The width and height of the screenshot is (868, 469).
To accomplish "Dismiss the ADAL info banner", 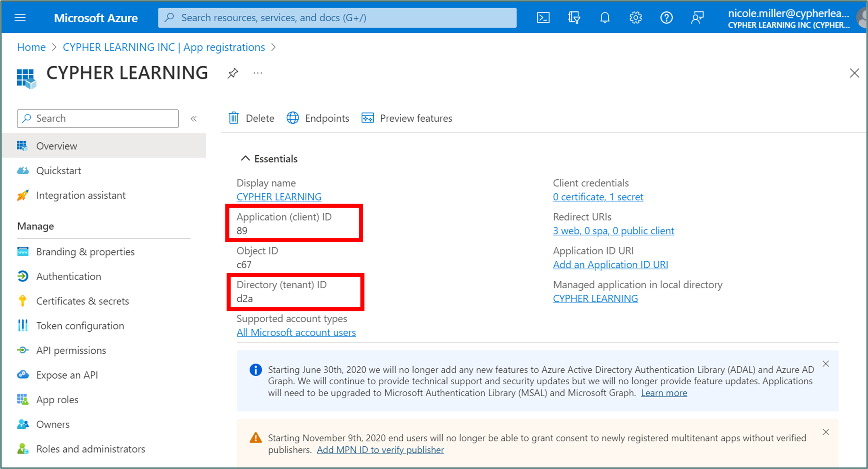I will (825, 364).
